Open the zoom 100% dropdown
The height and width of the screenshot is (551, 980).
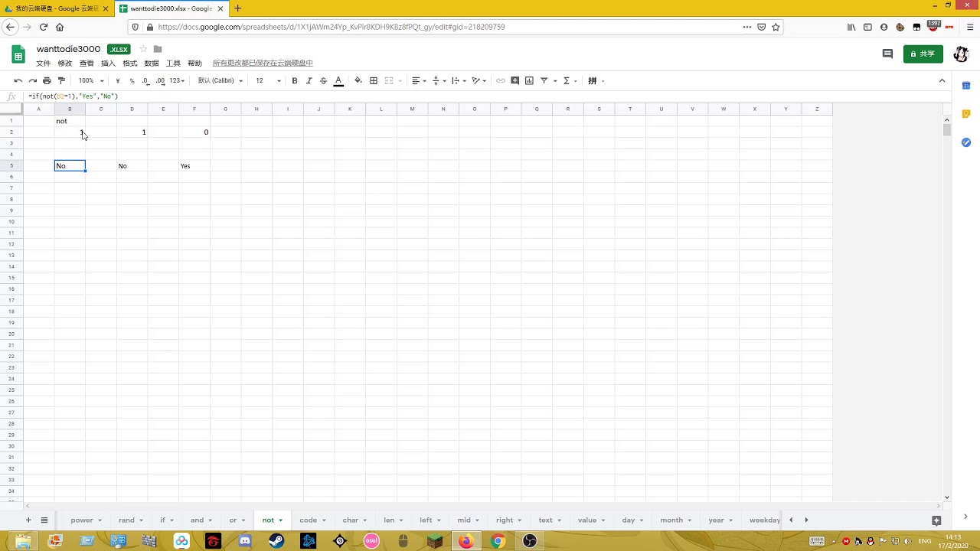coord(91,80)
